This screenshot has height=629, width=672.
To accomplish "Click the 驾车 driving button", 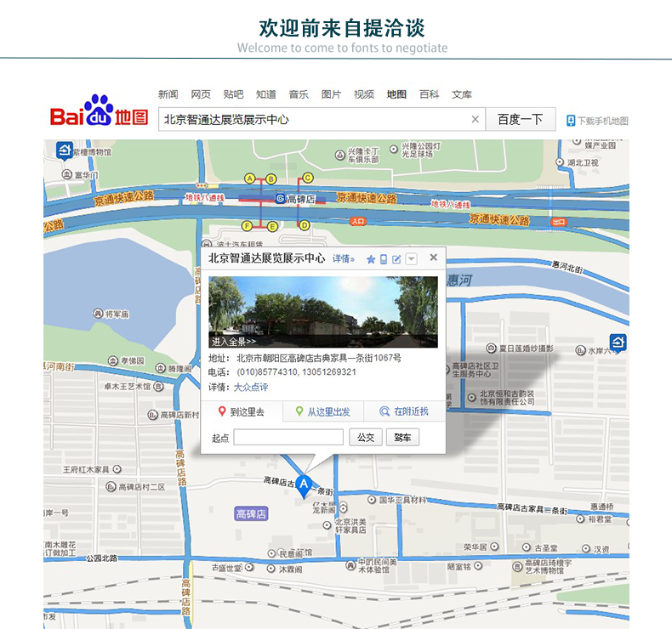I will click(402, 437).
